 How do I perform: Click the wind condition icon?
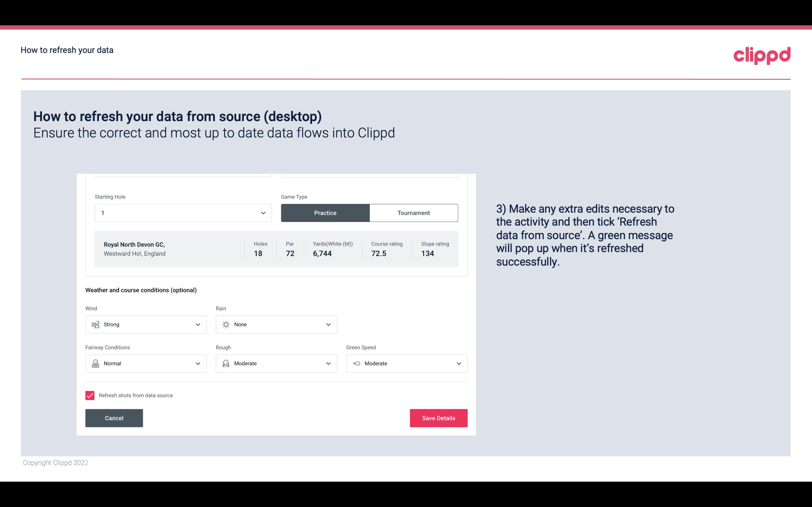point(95,324)
